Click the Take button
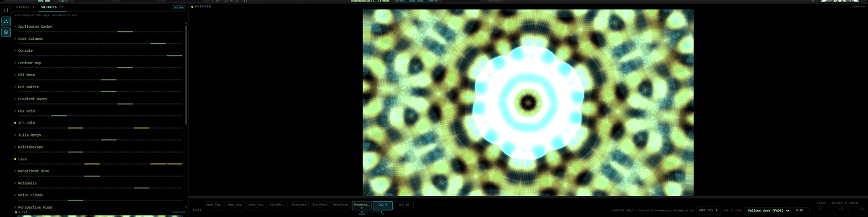 tap(197, 210)
